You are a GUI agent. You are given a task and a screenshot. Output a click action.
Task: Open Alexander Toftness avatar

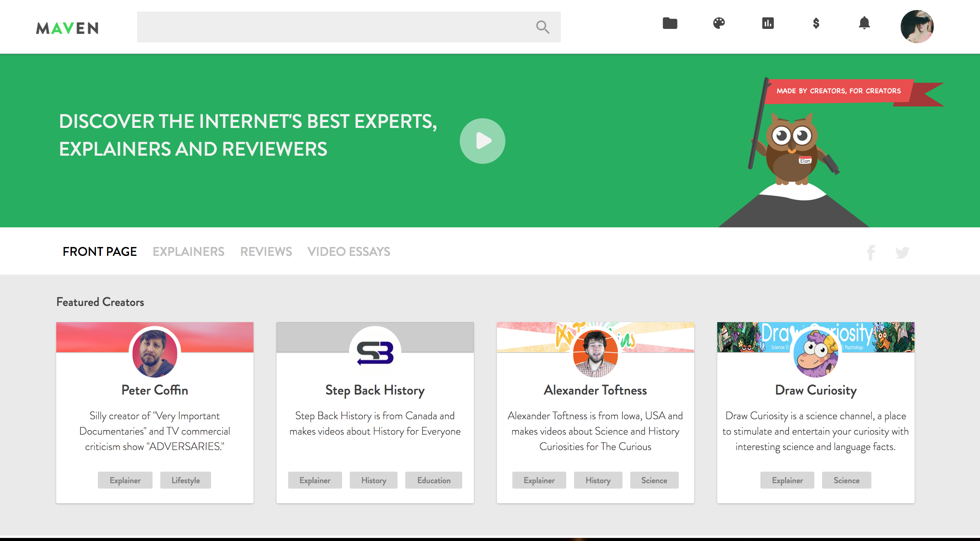pos(596,353)
